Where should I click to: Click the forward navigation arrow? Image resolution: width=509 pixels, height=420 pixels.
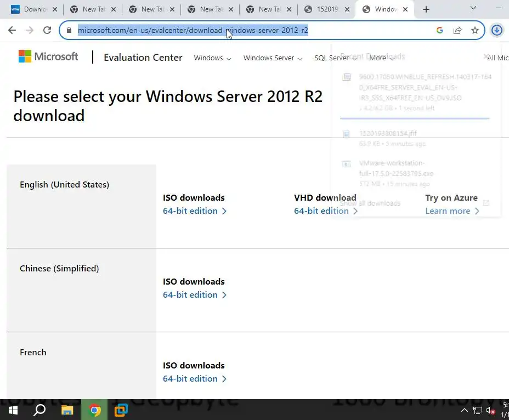tap(30, 30)
